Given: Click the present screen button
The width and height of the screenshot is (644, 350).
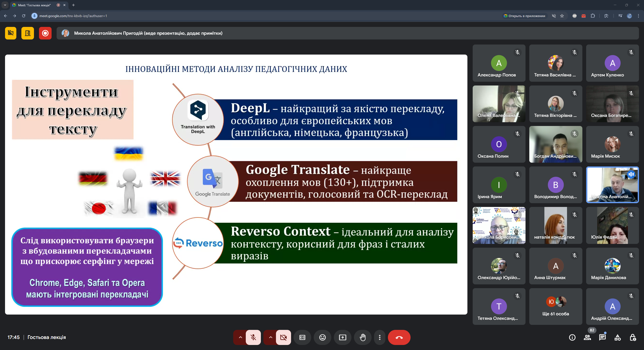Looking at the screenshot, I should click(x=343, y=337).
